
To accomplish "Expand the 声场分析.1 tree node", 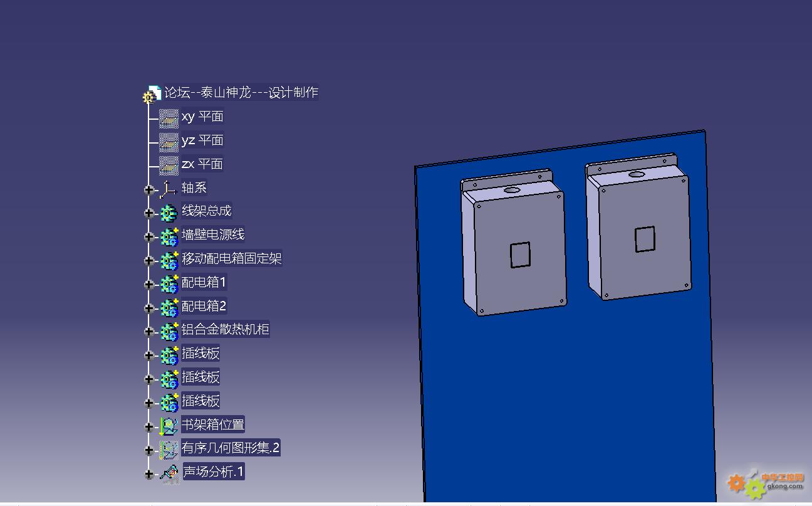I will (x=148, y=475).
